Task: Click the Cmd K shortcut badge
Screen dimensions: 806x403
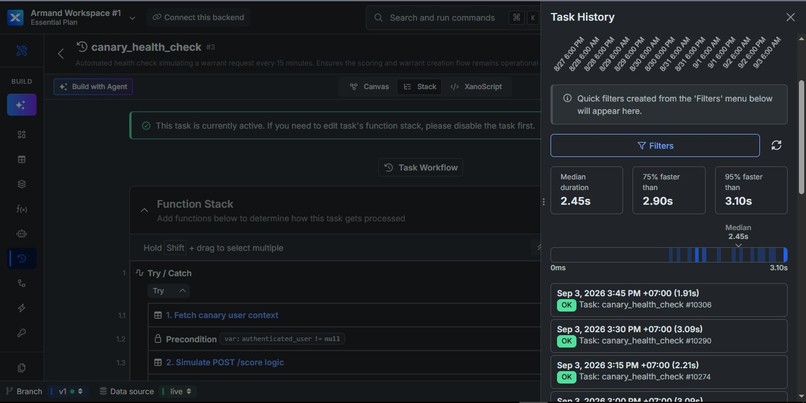Action: point(523,17)
